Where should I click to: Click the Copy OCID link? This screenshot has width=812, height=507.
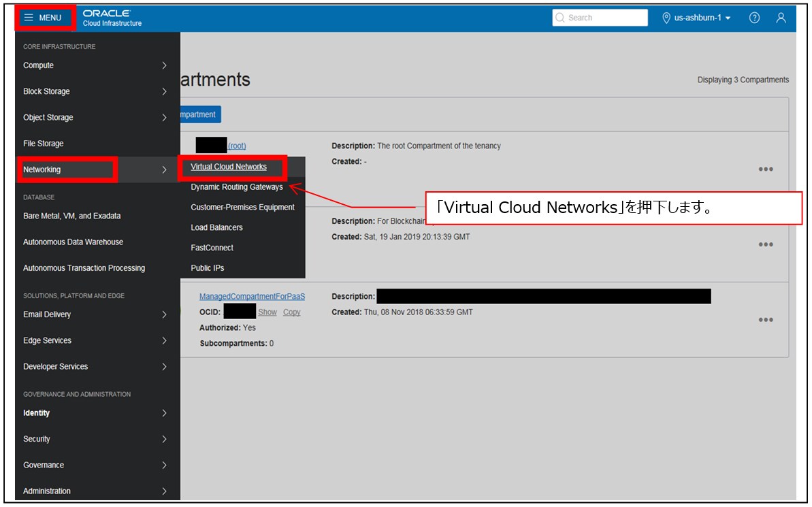[291, 312]
